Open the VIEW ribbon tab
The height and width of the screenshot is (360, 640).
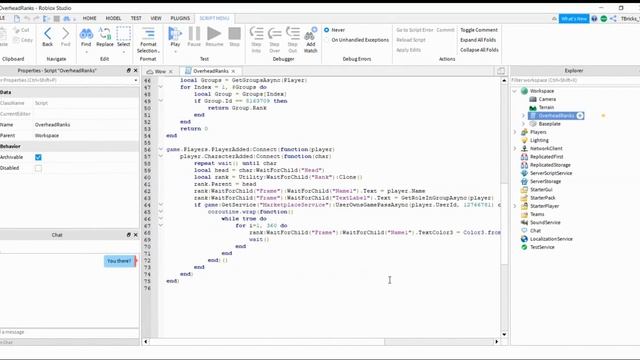tap(156, 18)
